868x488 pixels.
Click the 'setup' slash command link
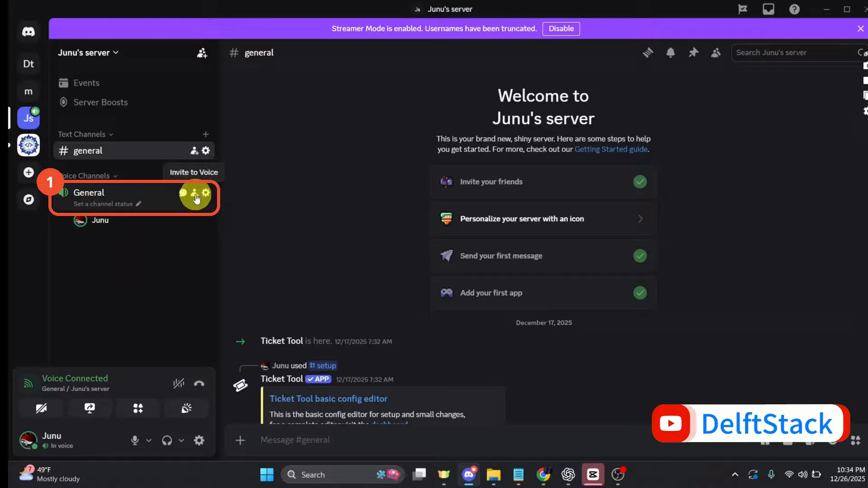click(323, 366)
